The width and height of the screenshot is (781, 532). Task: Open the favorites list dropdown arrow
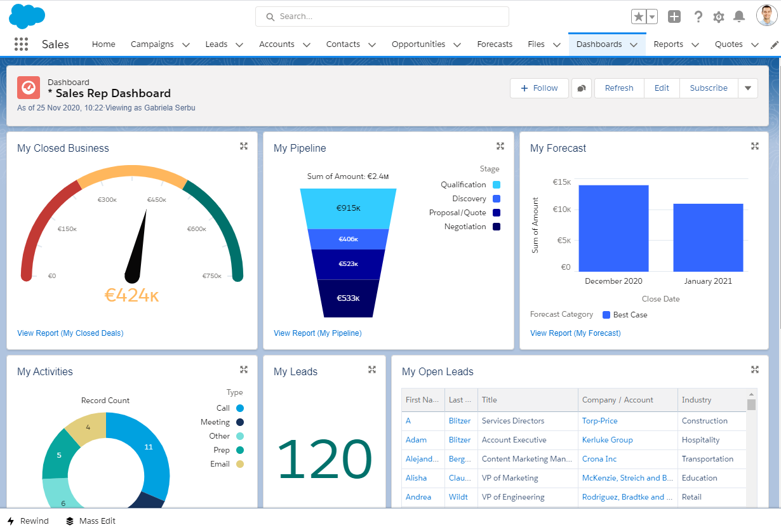pyautogui.click(x=651, y=16)
